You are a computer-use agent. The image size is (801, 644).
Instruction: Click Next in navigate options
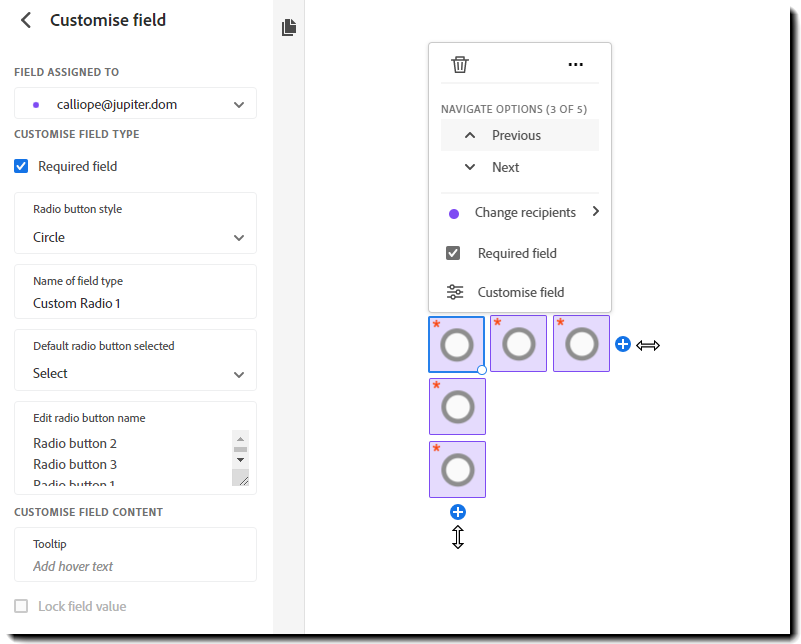505,167
